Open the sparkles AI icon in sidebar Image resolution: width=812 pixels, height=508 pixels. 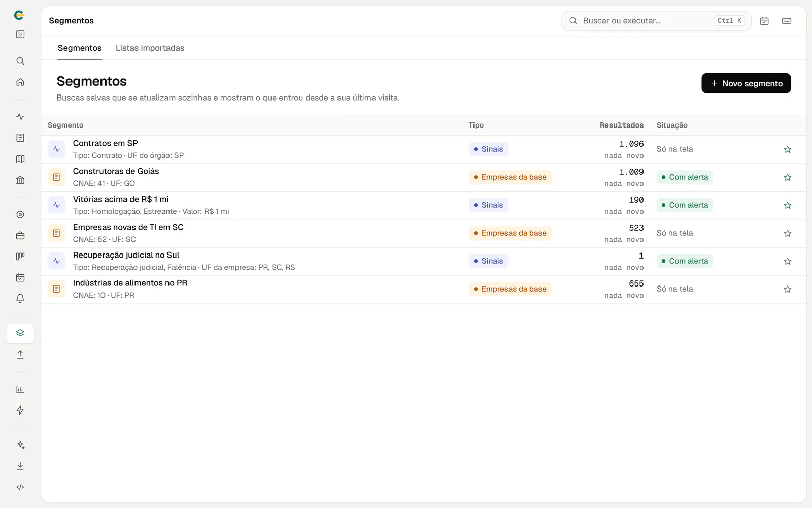(20, 445)
